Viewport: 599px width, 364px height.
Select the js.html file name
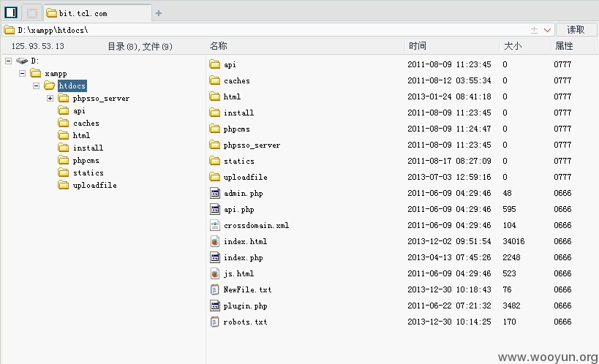238,273
